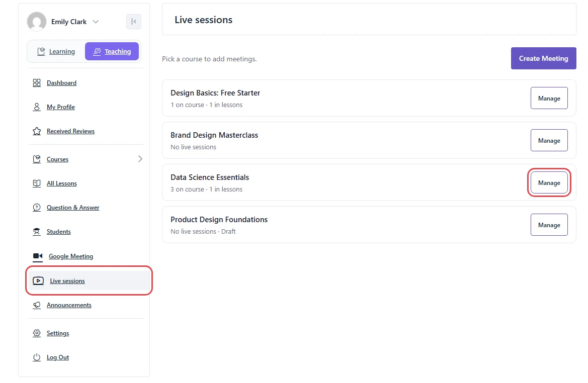Manage Product Design Foundations sessions
The image size is (588, 383).
tap(549, 225)
